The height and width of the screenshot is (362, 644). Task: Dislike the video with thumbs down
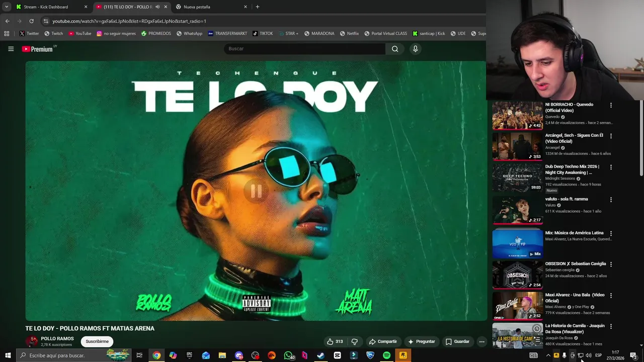coord(355,341)
